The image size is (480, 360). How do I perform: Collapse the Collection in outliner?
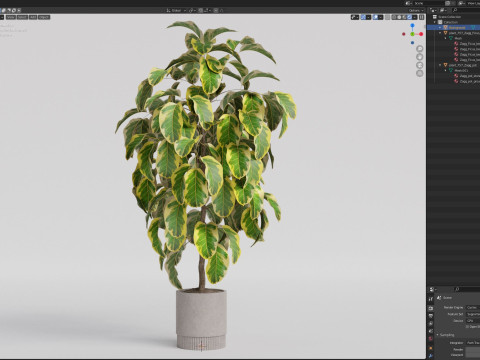pos(435,22)
